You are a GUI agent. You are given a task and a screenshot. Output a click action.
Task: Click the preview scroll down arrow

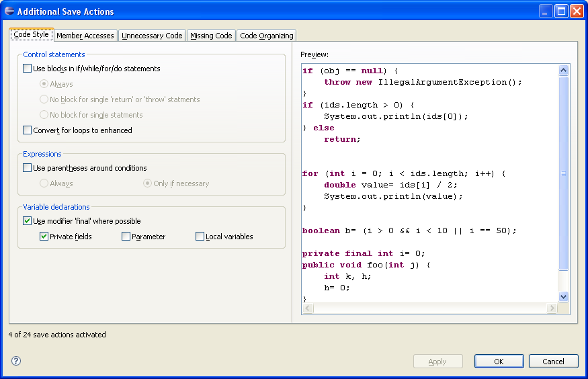(563, 296)
